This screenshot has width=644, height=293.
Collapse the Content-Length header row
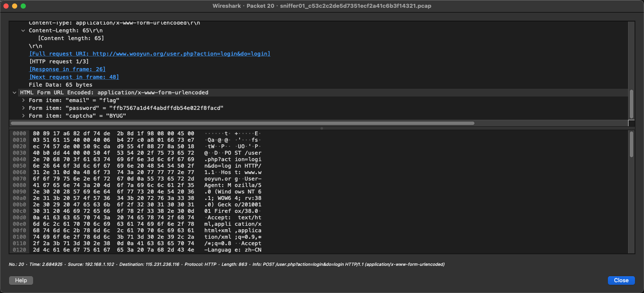23,31
